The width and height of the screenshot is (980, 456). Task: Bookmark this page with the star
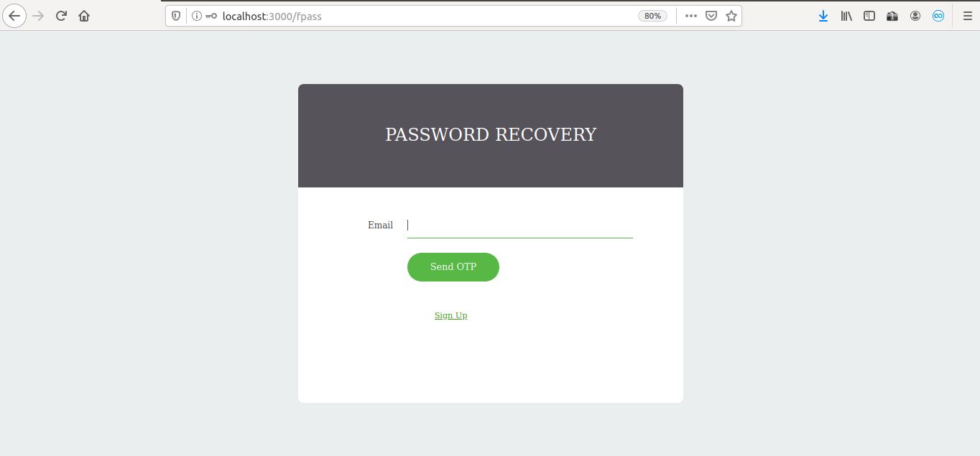click(731, 16)
